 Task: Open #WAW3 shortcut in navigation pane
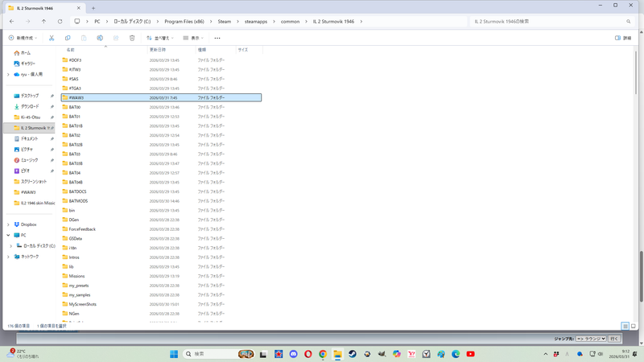pyautogui.click(x=28, y=192)
